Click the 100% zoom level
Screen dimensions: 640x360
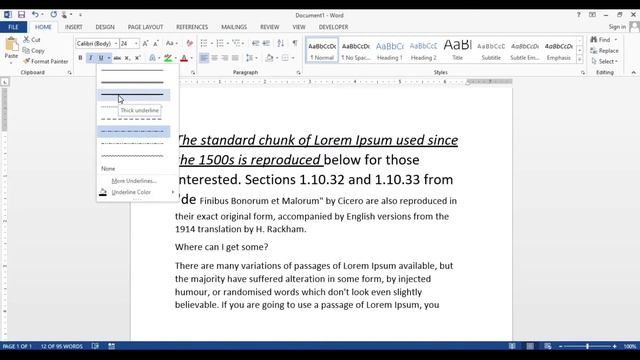(x=629, y=346)
